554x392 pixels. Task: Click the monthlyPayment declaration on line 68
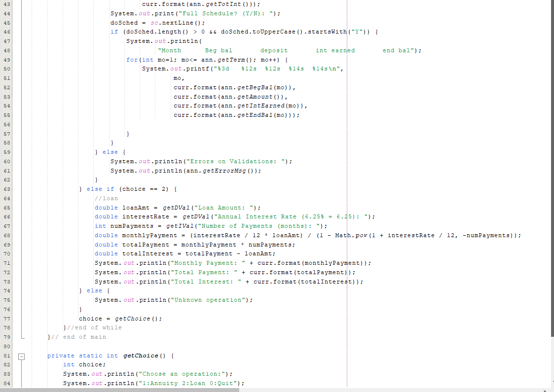(148, 235)
